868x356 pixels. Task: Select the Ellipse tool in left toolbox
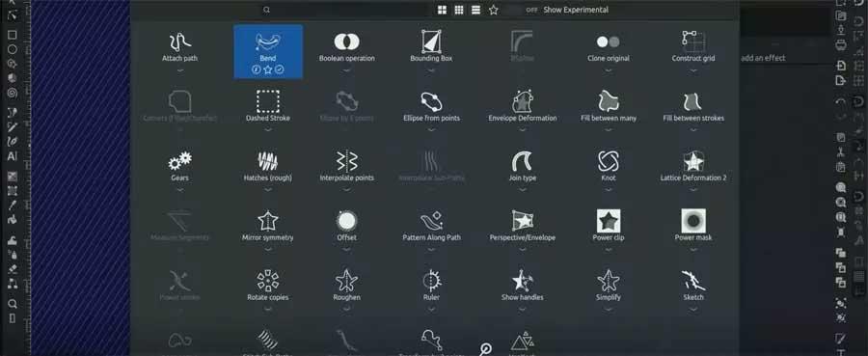tap(12, 49)
